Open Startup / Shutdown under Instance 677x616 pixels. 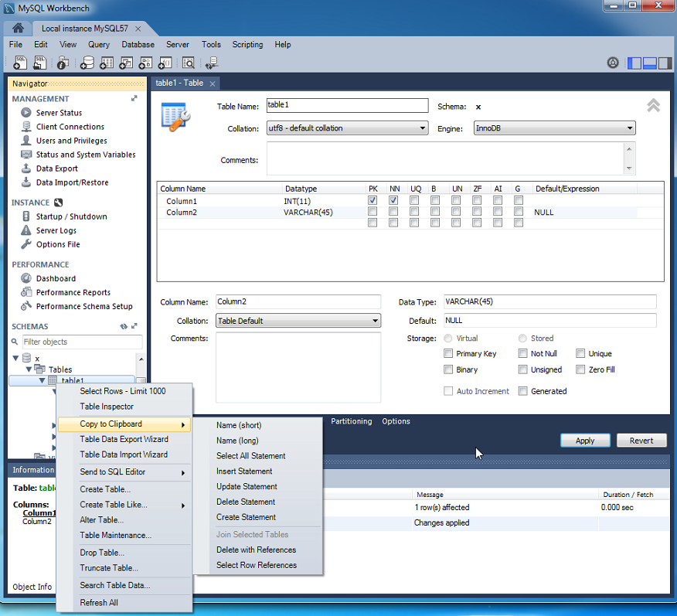tap(72, 216)
